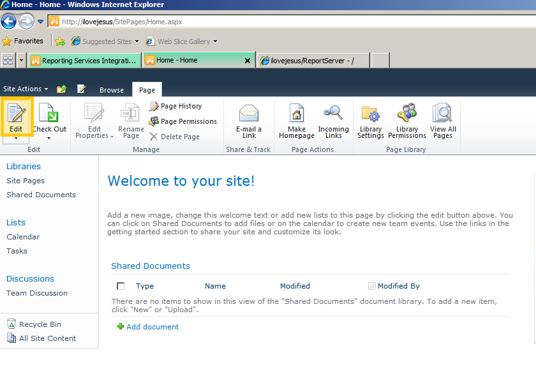Click the edit page icon beside Browse
The width and height of the screenshot is (536, 392).
coord(82,89)
